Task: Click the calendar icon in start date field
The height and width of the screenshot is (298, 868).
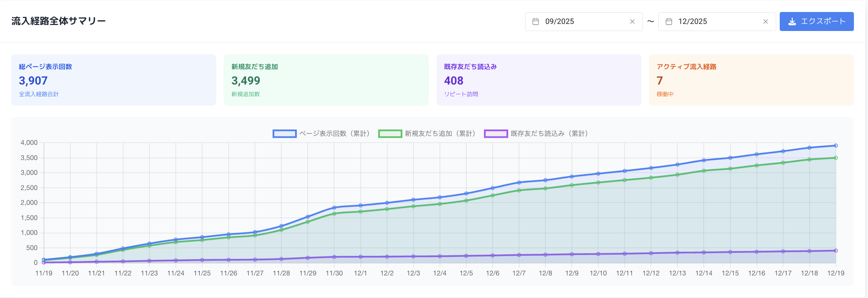Action: [x=536, y=21]
